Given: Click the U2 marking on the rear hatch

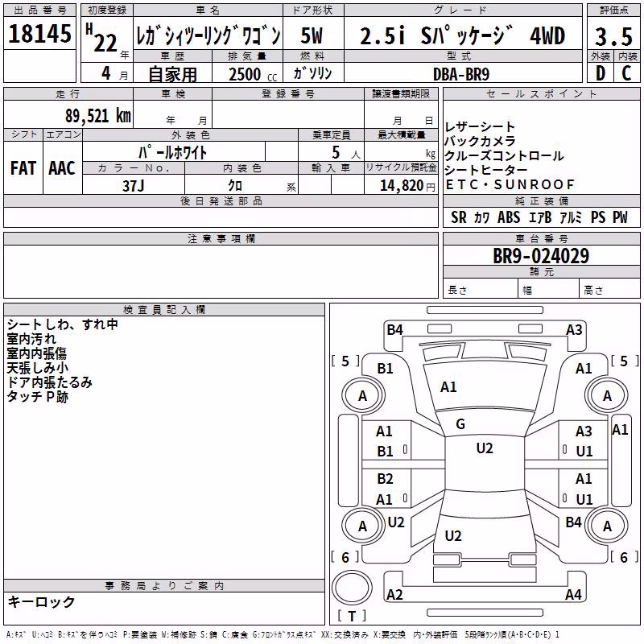Looking at the screenshot, I should click(453, 535).
